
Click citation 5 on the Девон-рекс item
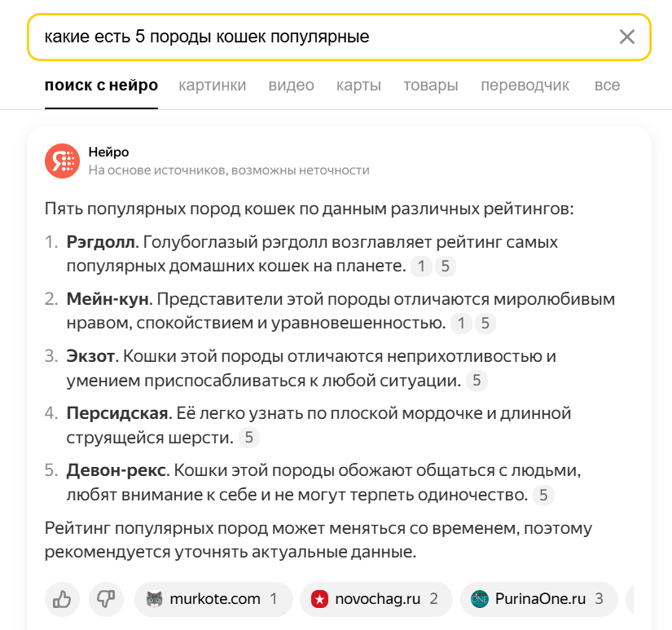pyautogui.click(x=543, y=495)
